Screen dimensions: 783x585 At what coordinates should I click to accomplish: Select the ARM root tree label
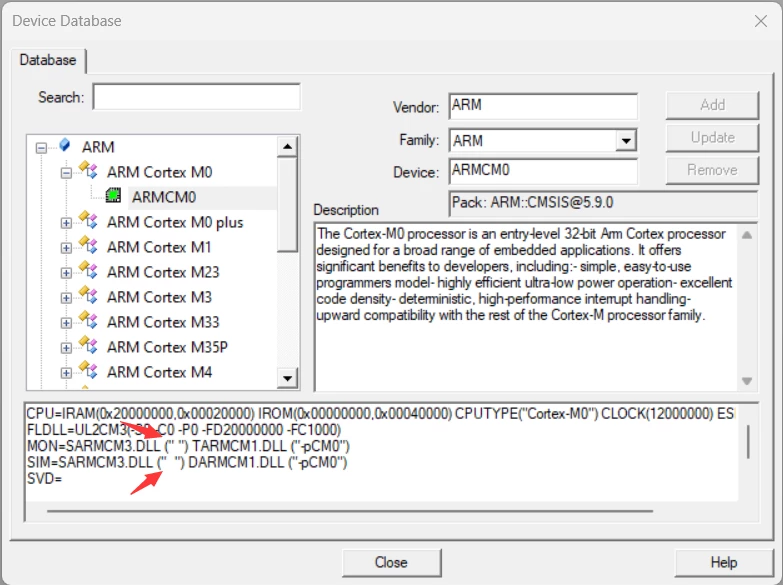pyautogui.click(x=98, y=147)
